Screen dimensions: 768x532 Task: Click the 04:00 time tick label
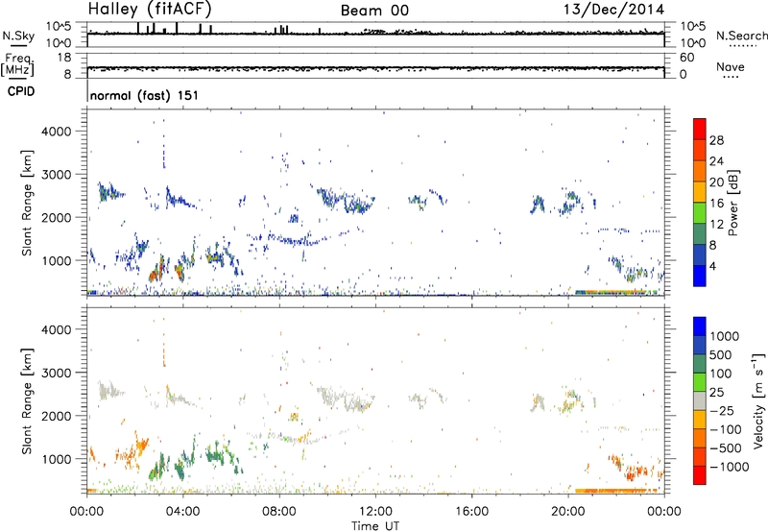pos(182,512)
